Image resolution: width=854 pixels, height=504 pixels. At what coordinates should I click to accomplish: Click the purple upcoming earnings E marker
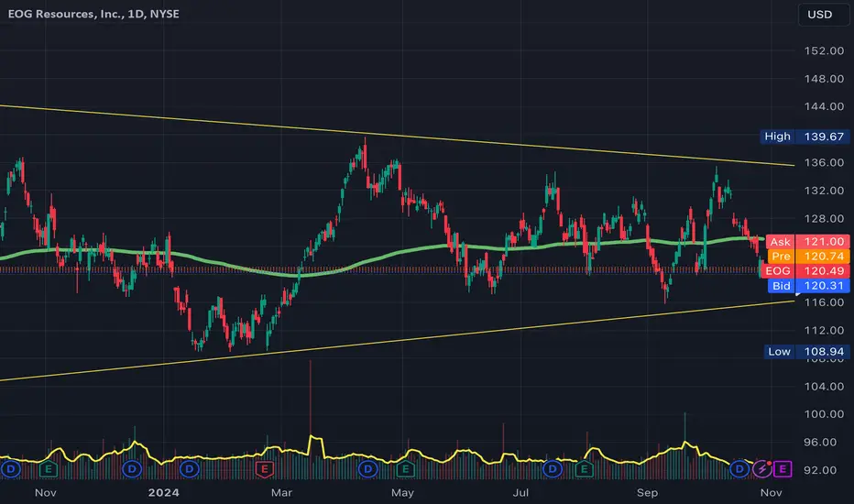click(x=783, y=468)
